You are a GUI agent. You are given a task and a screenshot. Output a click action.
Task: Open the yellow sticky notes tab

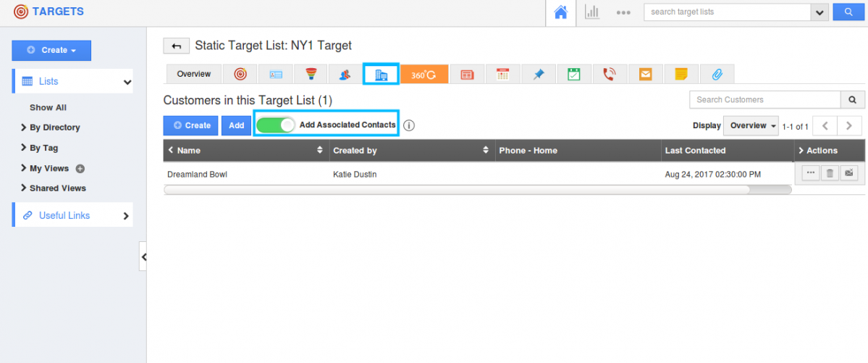(x=681, y=74)
